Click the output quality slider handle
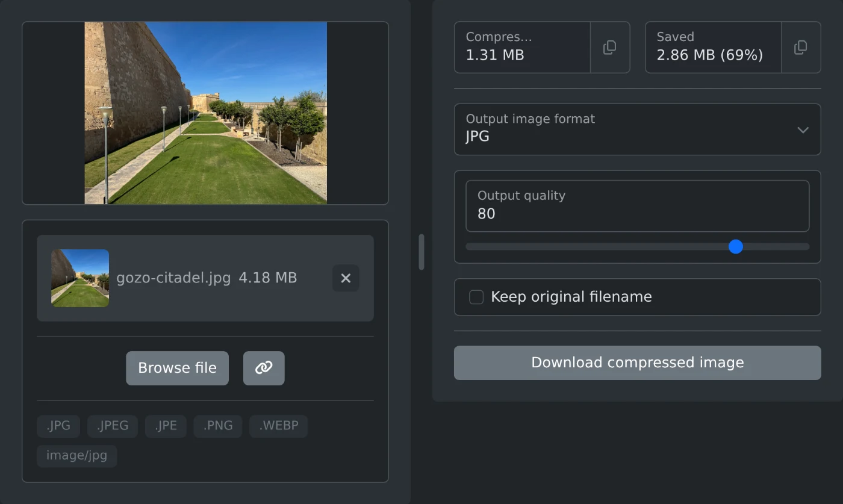Image resolution: width=843 pixels, height=504 pixels. pyautogui.click(x=736, y=246)
